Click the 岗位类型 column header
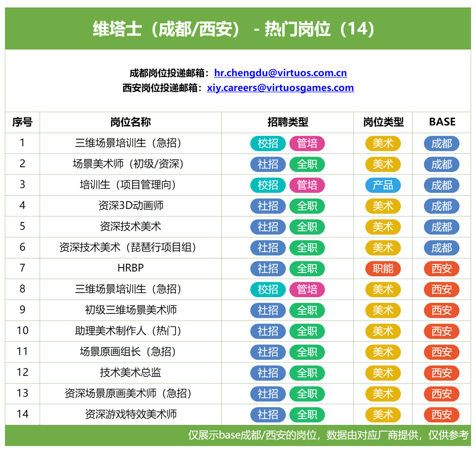The height and width of the screenshot is (451, 476). pyautogui.click(x=383, y=122)
